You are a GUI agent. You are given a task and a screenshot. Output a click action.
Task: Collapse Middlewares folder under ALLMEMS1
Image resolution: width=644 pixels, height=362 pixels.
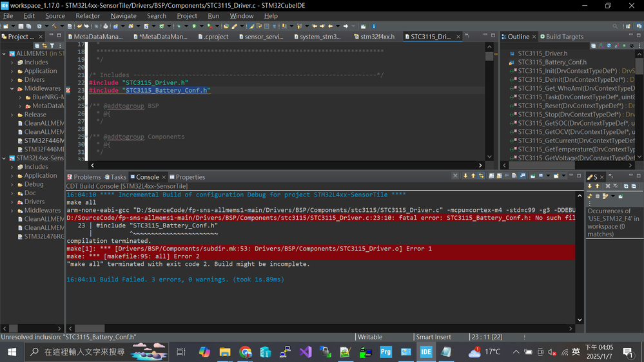[12, 88]
